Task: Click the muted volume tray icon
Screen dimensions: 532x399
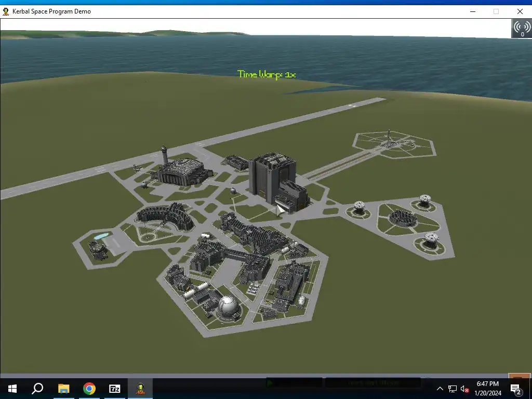Action: coord(464,389)
